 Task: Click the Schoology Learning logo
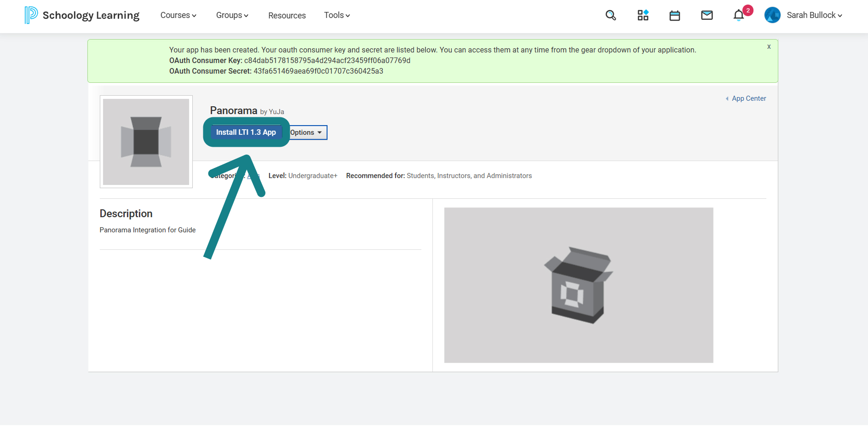point(82,15)
